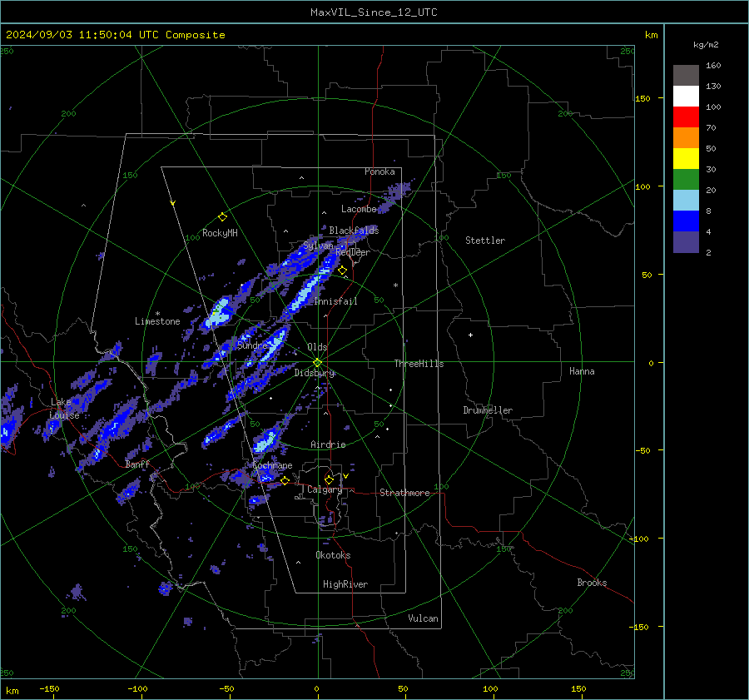Click the Stettler label
The height and width of the screenshot is (700, 749).
485,241
